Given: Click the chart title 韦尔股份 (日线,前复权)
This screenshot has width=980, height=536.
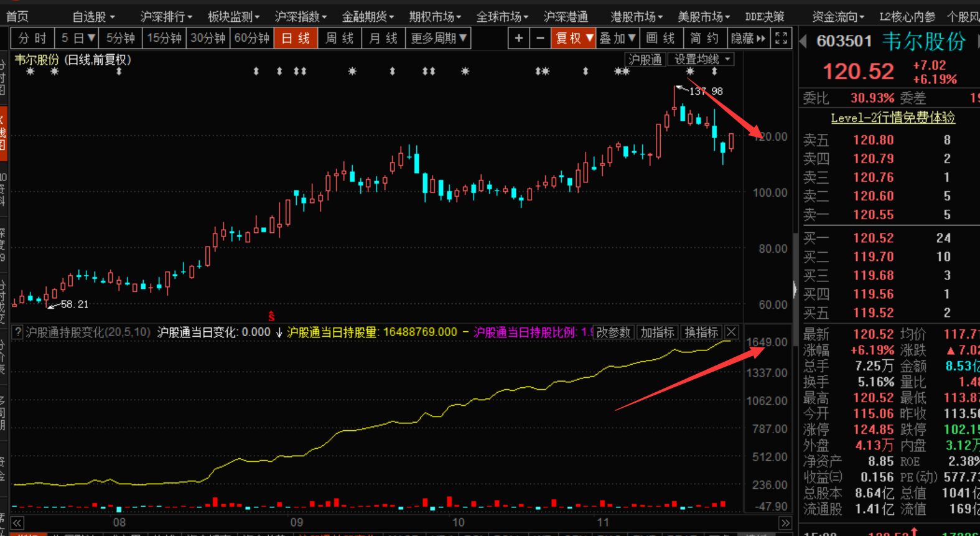Looking at the screenshot, I should click(x=73, y=60).
